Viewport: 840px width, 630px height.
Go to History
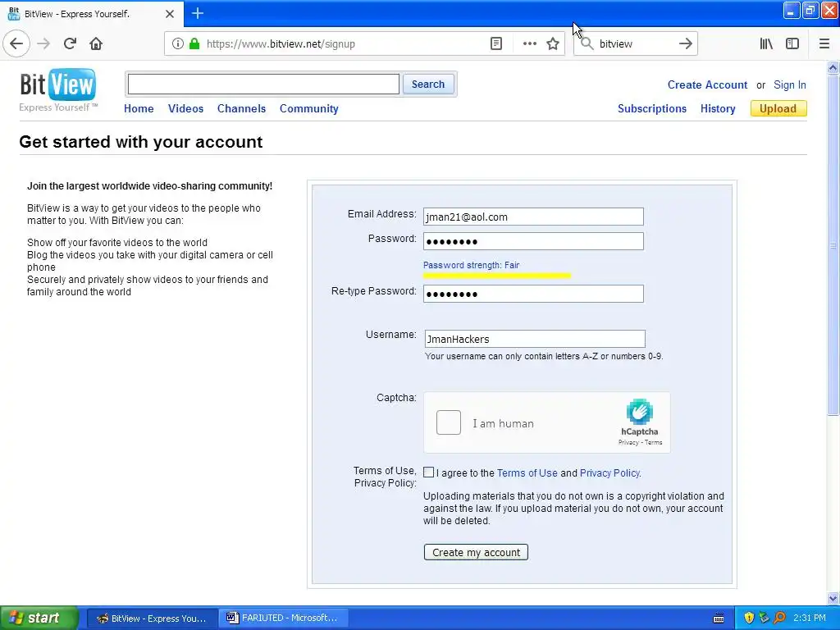[718, 108]
